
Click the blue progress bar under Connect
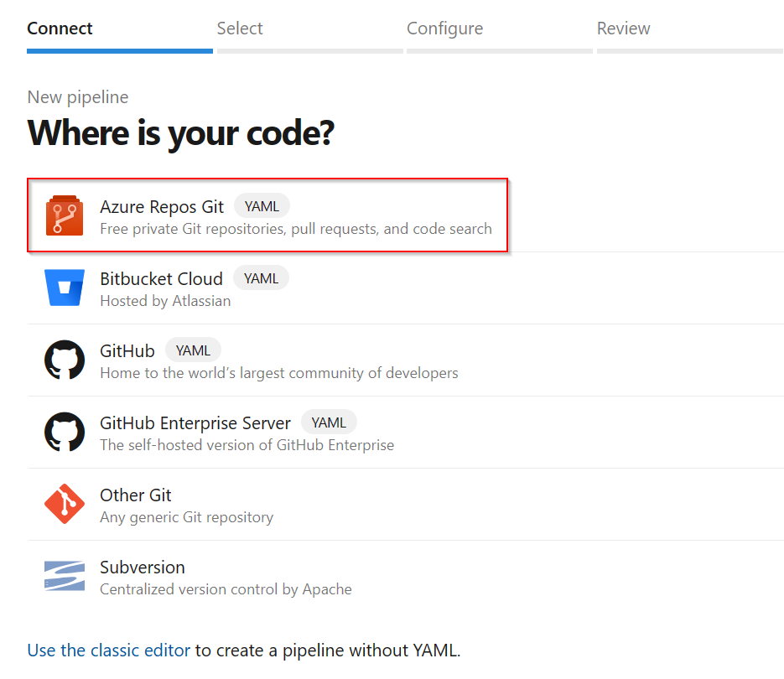pyautogui.click(x=119, y=51)
